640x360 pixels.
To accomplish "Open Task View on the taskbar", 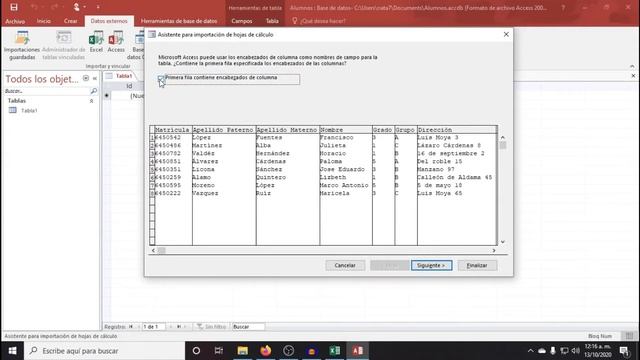I will coord(219,351).
